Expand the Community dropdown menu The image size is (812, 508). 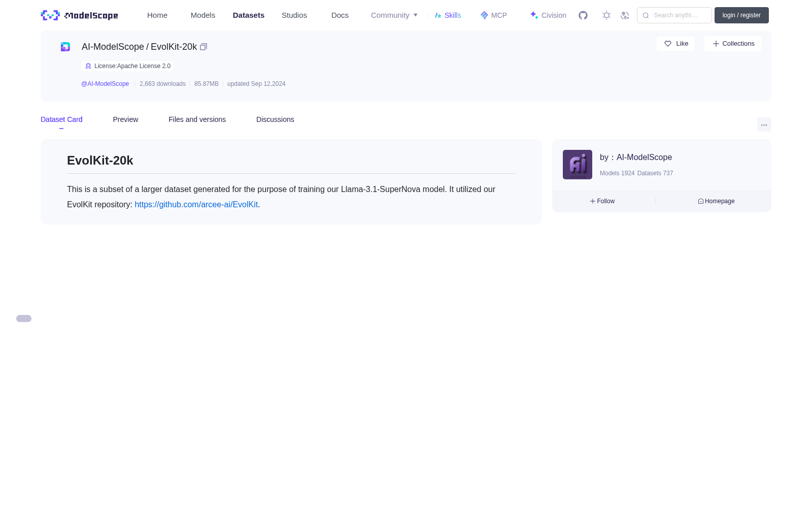click(394, 15)
